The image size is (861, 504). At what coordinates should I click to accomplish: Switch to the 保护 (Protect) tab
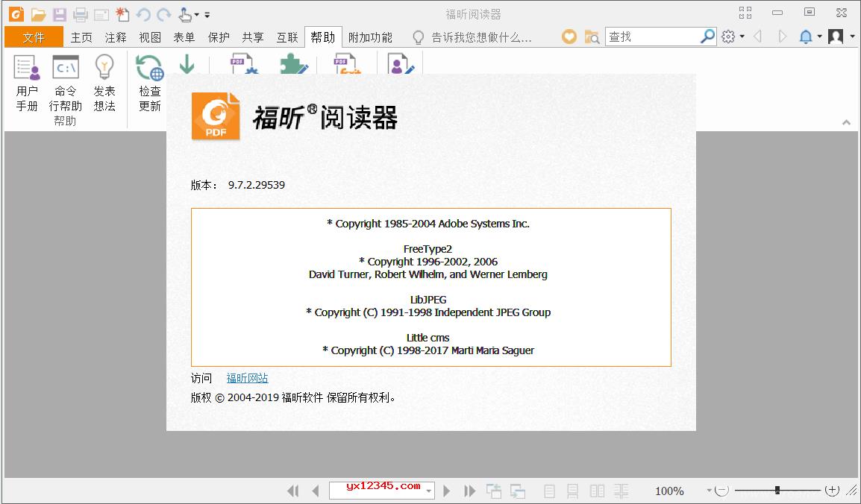tap(219, 37)
